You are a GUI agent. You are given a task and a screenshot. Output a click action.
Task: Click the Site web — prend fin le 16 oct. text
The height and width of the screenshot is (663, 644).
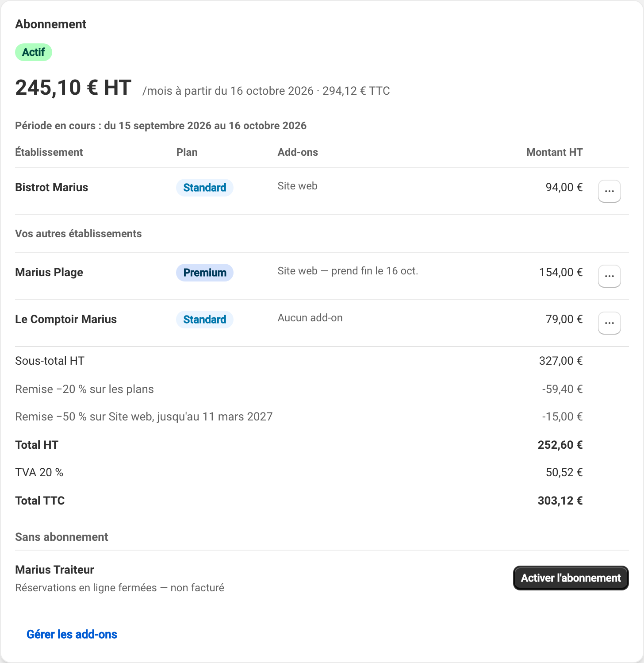pos(348,271)
